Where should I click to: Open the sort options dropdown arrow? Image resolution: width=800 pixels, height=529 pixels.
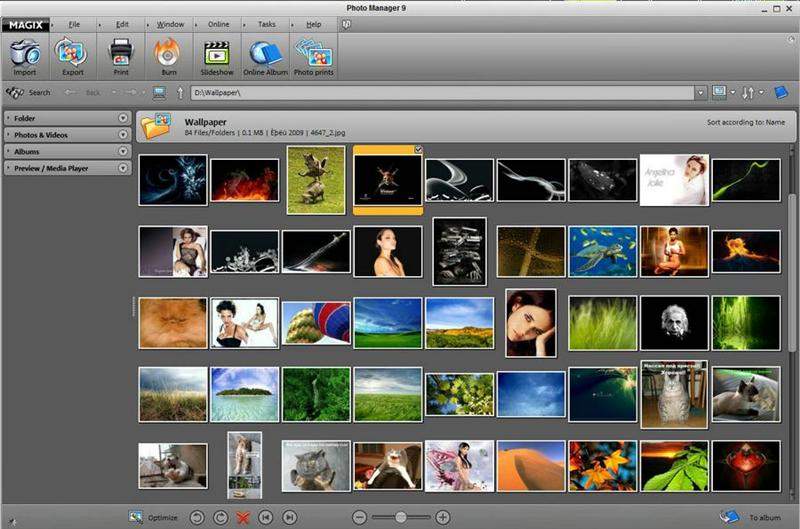tap(761, 93)
